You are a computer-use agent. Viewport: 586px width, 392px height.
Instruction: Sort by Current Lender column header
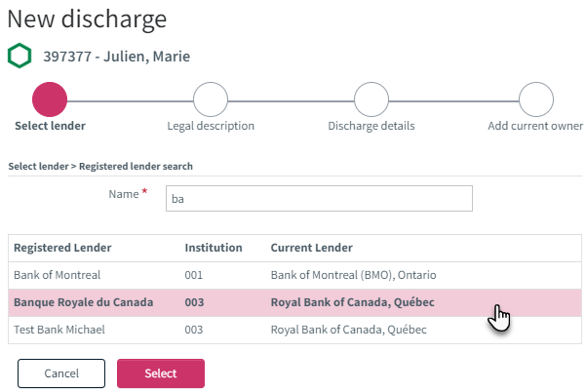[311, 248]
